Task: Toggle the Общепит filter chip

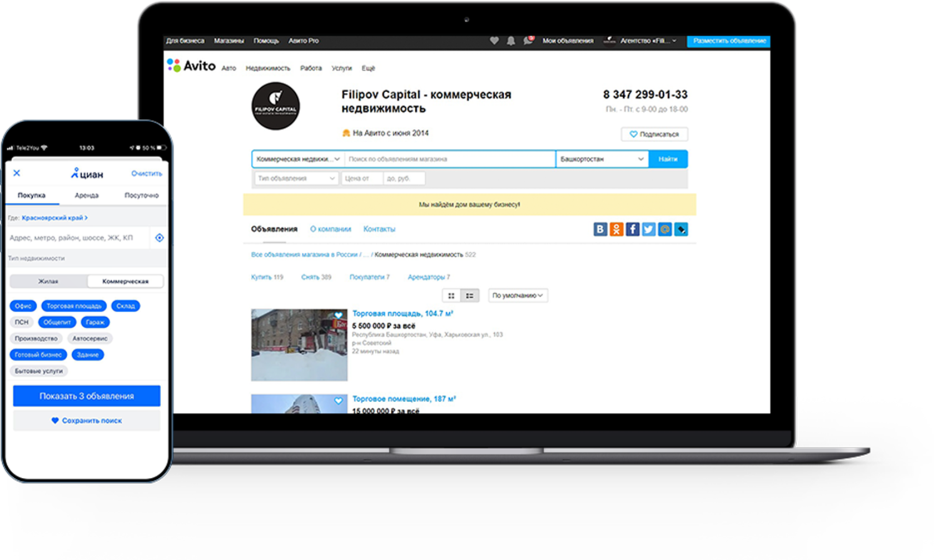Action: [57, 322]
